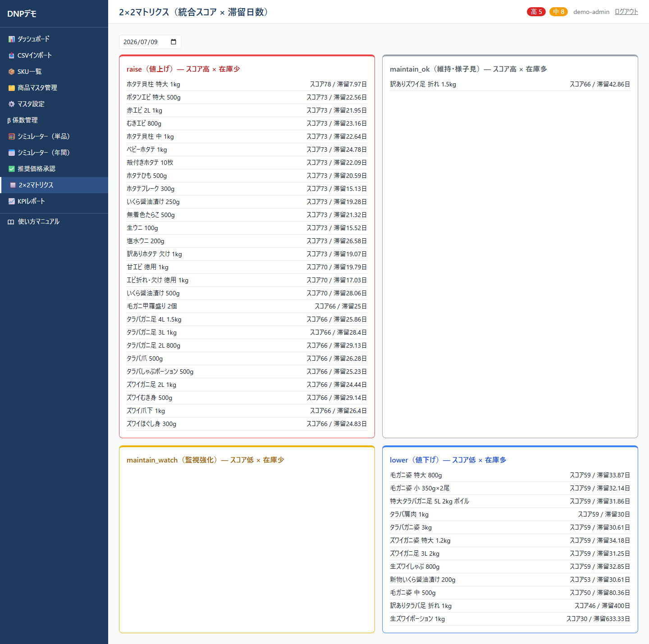Click the maintain_watch（監視強化）heading
Viewport: 649px width, 644px height.
click(x=206, y=460)
